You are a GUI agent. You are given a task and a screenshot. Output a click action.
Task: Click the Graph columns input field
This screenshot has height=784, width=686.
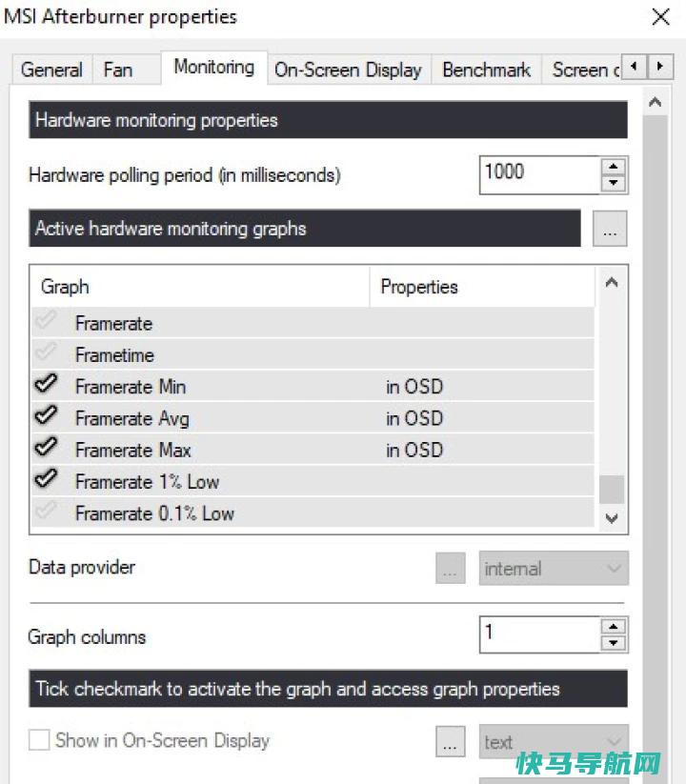[540, 634]
